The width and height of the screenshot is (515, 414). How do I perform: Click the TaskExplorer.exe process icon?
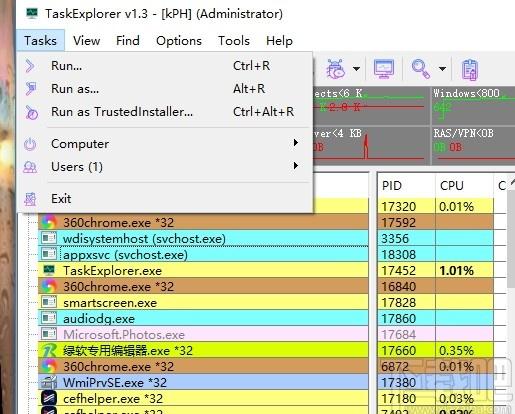49,270
